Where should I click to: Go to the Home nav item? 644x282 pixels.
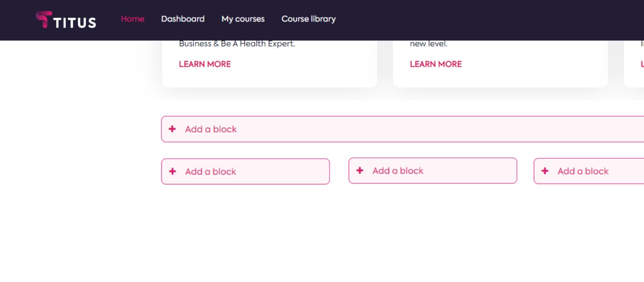pos(132,19)
